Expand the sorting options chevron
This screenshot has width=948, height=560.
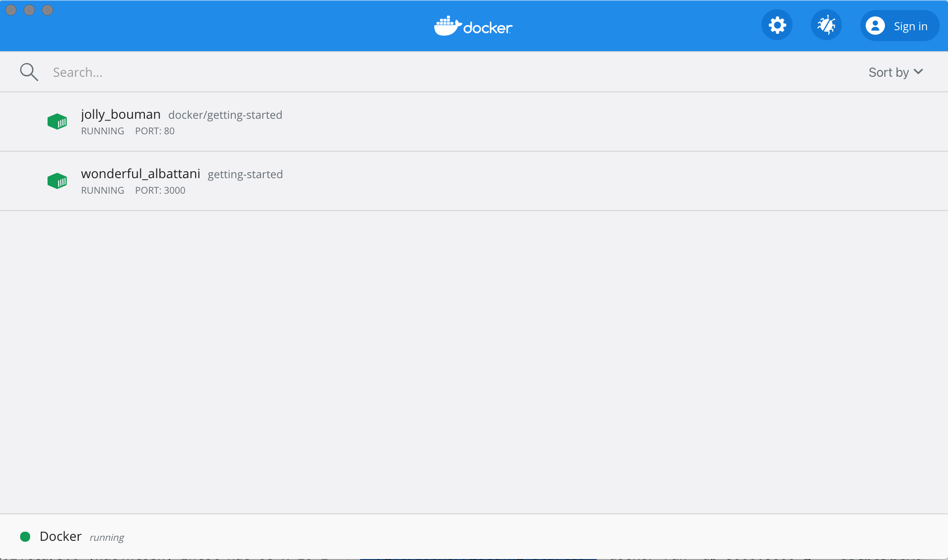[919, 72]
